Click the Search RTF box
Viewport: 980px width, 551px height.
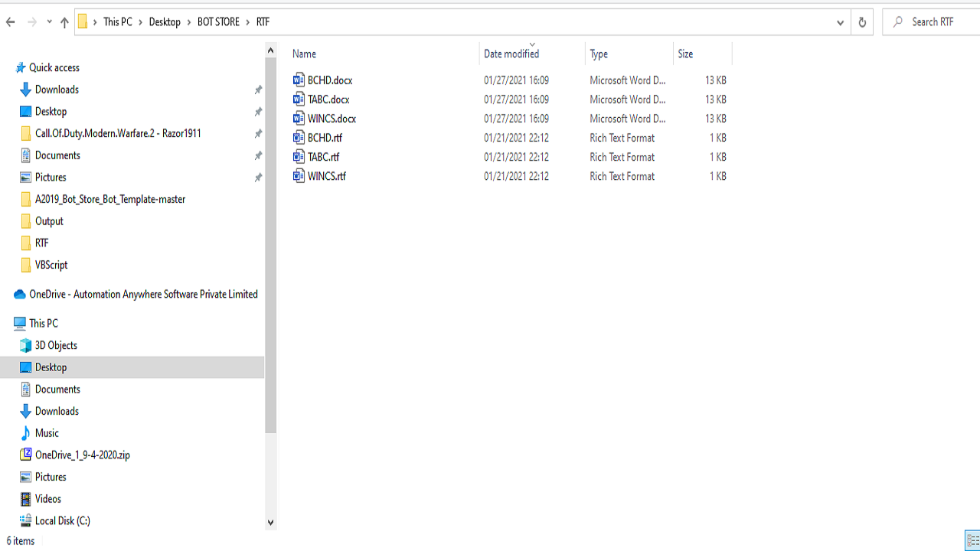(931, 22)
